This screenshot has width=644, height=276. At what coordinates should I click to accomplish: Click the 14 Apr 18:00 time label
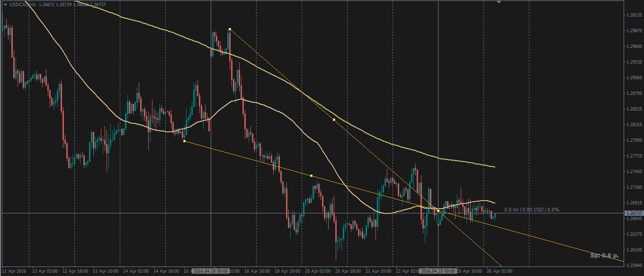coord(166,271)
